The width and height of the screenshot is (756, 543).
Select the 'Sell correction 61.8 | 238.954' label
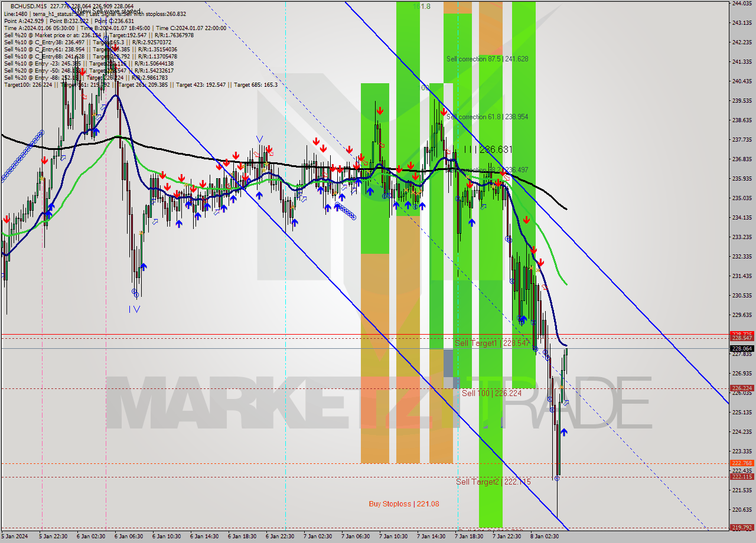pyautogui.click(x=487, y=117)
